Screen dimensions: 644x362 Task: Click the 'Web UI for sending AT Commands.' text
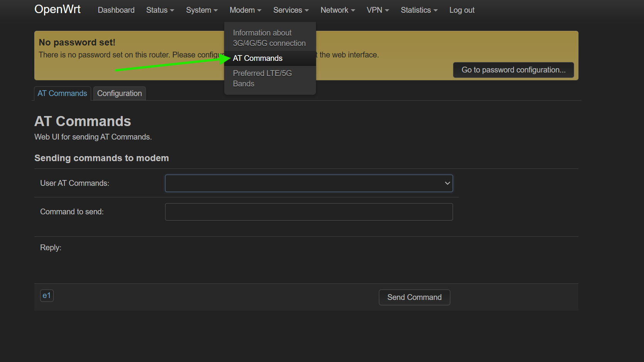point(93,137)
